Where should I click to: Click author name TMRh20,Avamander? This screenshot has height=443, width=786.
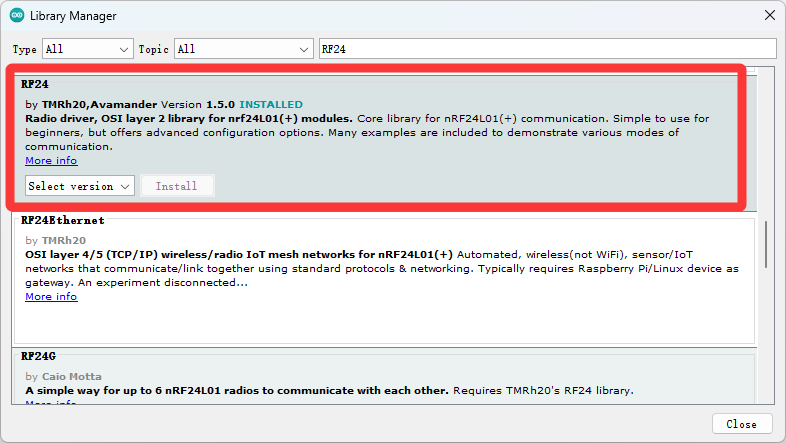(x=99, y=104)
